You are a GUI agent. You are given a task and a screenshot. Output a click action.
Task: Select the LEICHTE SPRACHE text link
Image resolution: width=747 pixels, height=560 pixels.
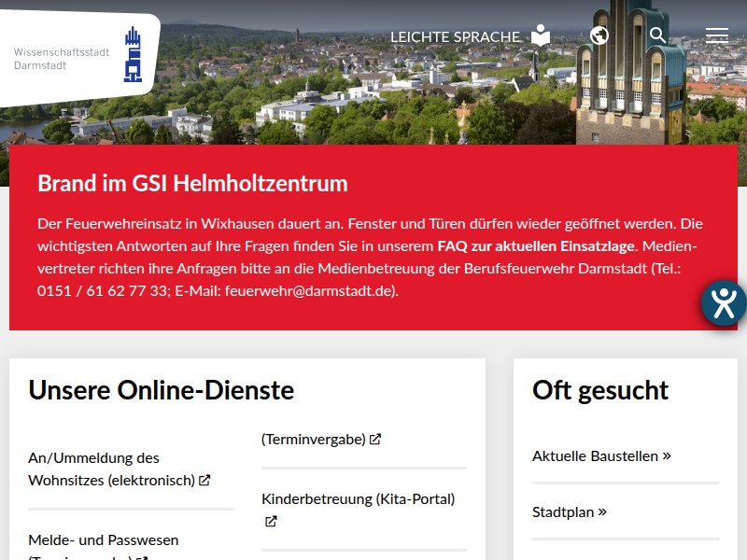click(455, 37)
